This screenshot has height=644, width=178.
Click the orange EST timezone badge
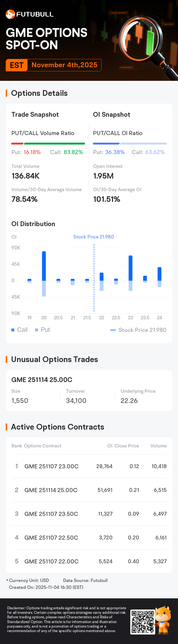pos(17,65)
